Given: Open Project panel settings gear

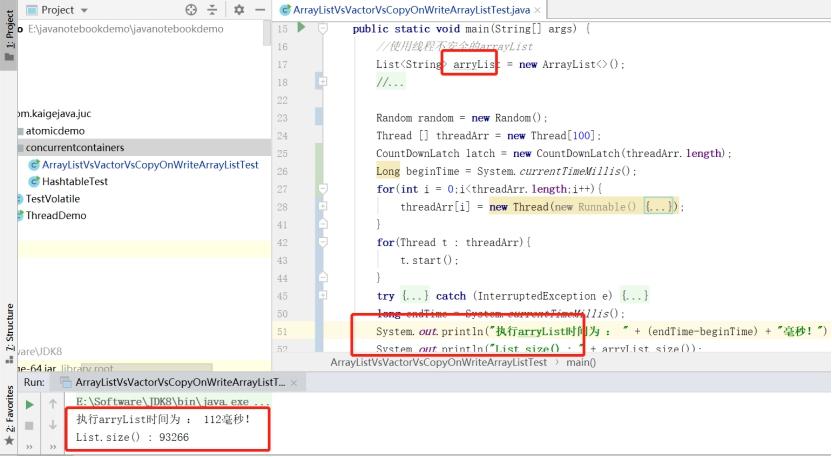Looking at the screenshot, I should (239, 10).
